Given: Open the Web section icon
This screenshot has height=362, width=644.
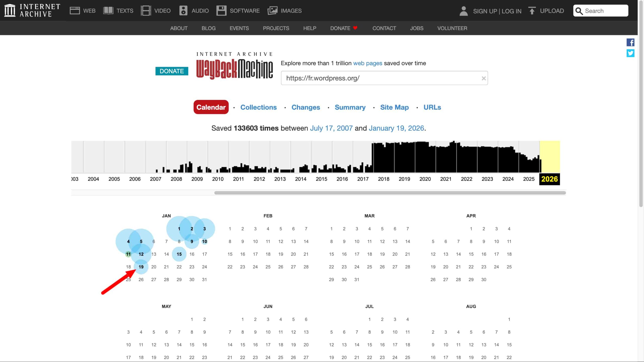Looking at the screenshot, I should point(75,11).
